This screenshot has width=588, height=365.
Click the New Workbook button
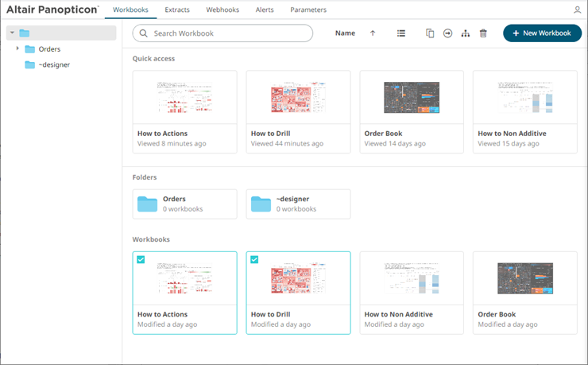point(542,33)
